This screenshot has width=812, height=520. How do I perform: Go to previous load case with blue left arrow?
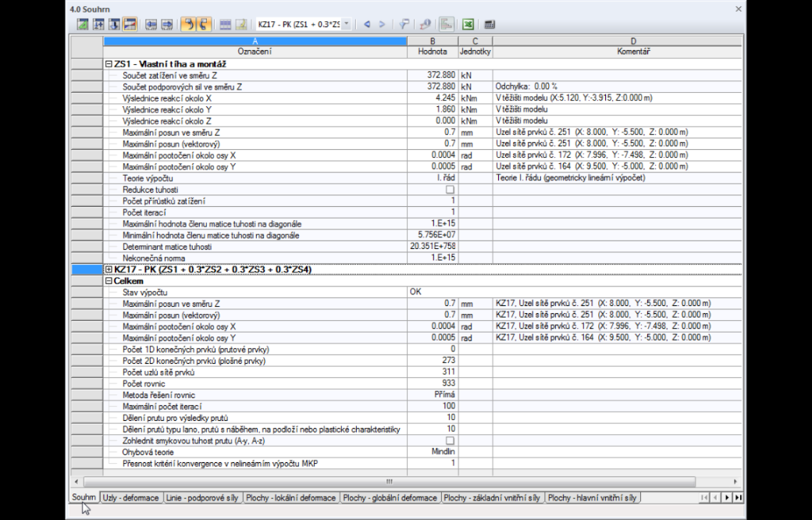coord(367,24)
